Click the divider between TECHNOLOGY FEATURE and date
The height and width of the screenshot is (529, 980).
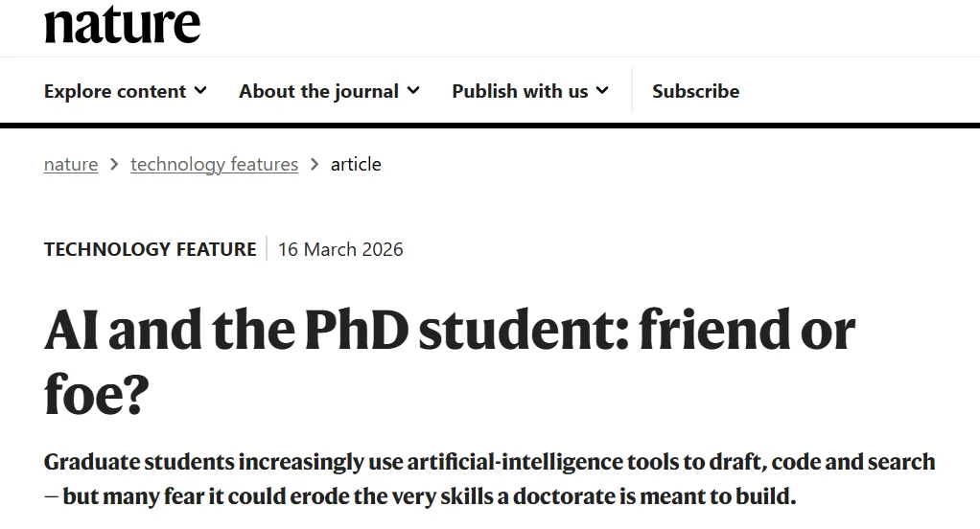tap(267, 249)
